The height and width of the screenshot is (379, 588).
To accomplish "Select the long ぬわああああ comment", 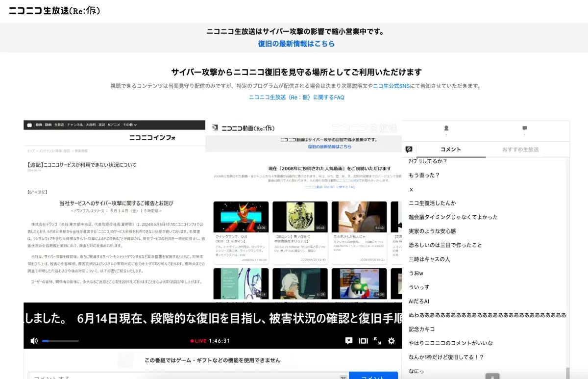I will [488, 315].
